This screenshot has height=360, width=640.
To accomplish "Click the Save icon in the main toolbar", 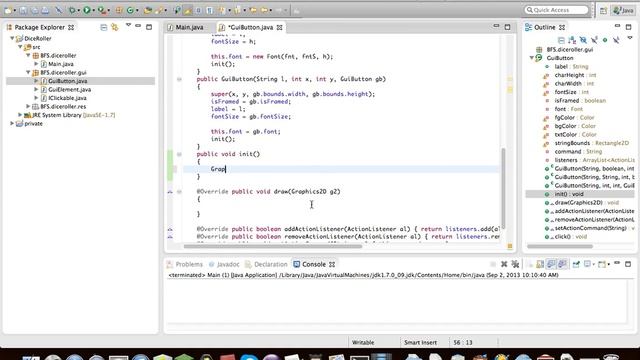I will pyautogui.click(x=24, y=10).
